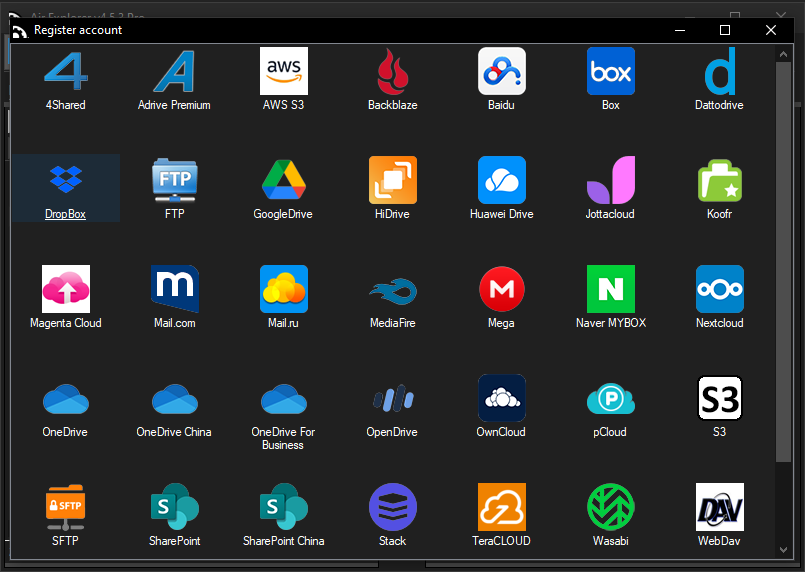Click the Mail.com icon
Screen dimensions: 805x572
coord(175,289)
